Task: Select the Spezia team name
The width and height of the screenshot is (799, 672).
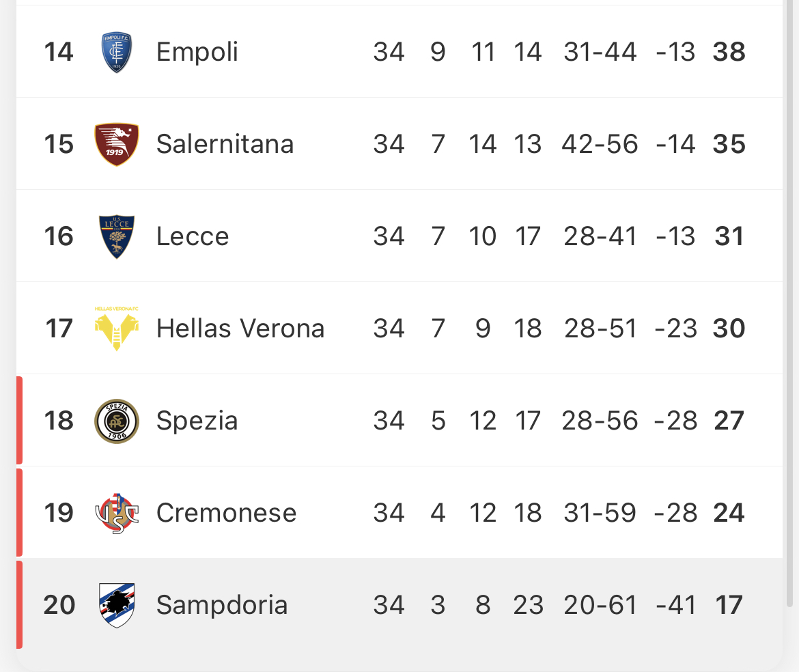Action: 197,421
